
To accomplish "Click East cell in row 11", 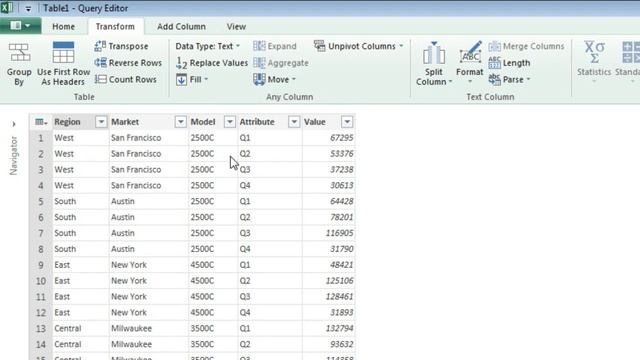I will 80,297.
